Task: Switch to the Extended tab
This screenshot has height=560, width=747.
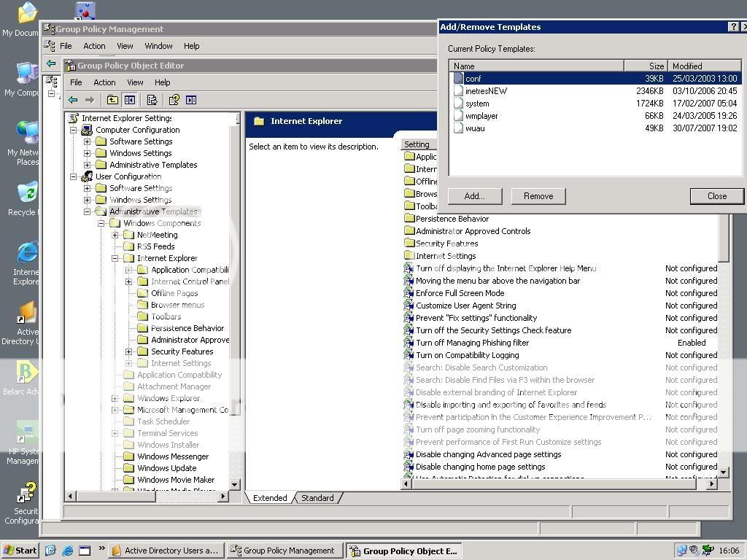Action: (270, 497)
